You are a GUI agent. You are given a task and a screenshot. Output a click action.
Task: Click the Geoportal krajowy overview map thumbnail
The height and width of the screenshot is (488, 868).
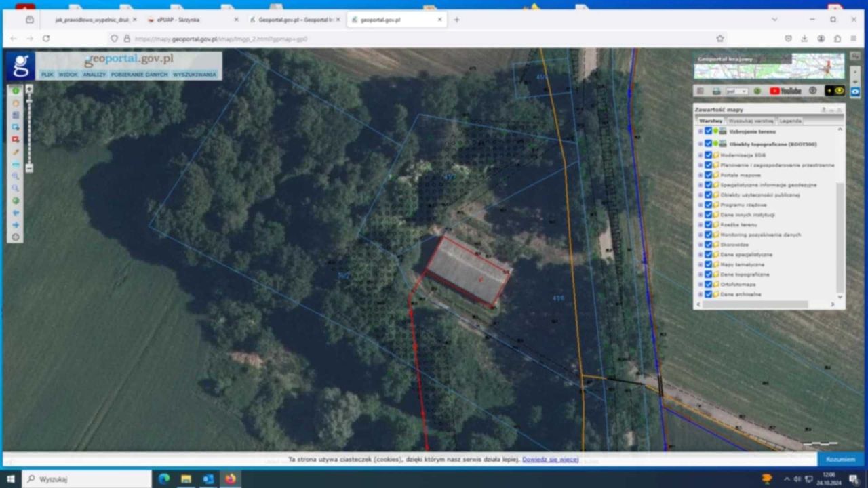769,66
